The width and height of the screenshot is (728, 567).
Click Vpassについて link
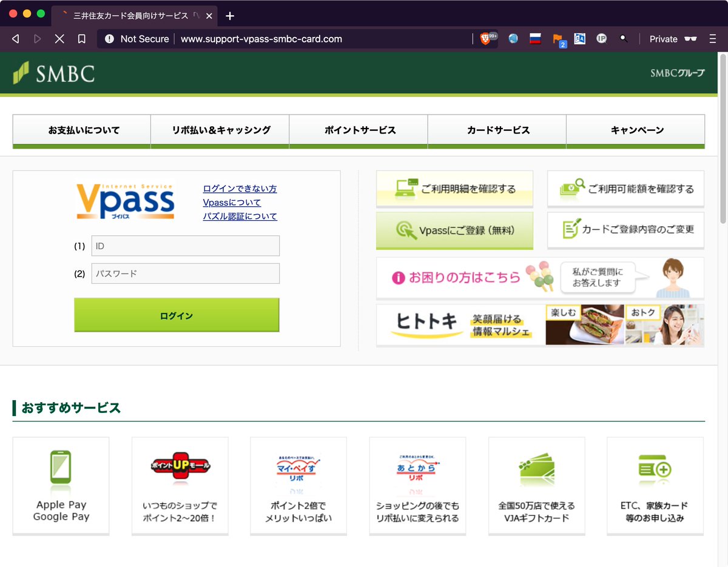coord(232,203)
